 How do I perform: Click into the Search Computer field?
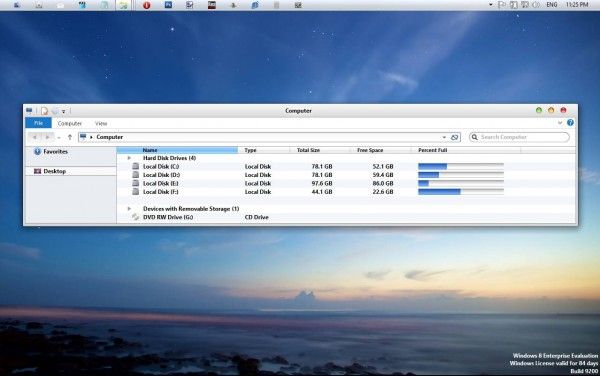click(x=519, y=137)
